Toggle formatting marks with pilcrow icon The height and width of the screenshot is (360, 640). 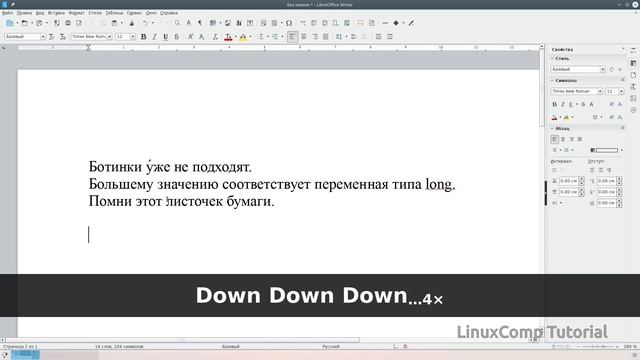click(200, 23)
